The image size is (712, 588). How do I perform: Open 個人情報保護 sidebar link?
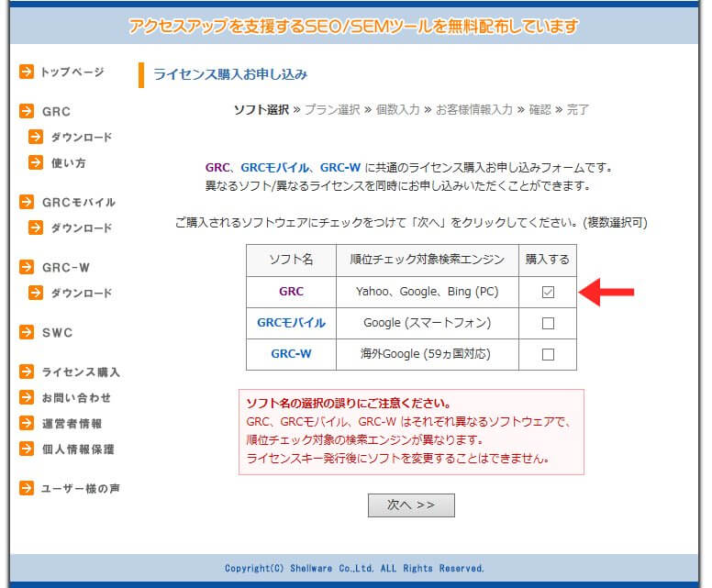(78, 449)
